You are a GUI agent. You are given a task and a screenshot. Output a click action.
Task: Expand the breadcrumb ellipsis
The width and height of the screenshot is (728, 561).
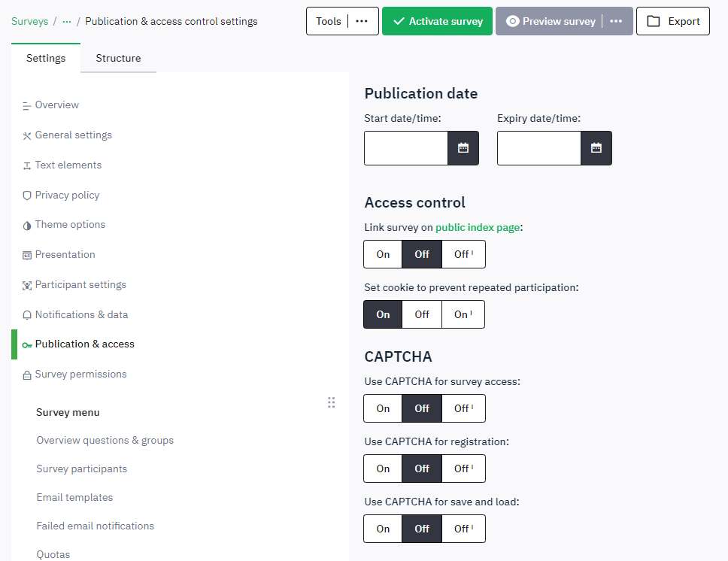click(67, 21)
